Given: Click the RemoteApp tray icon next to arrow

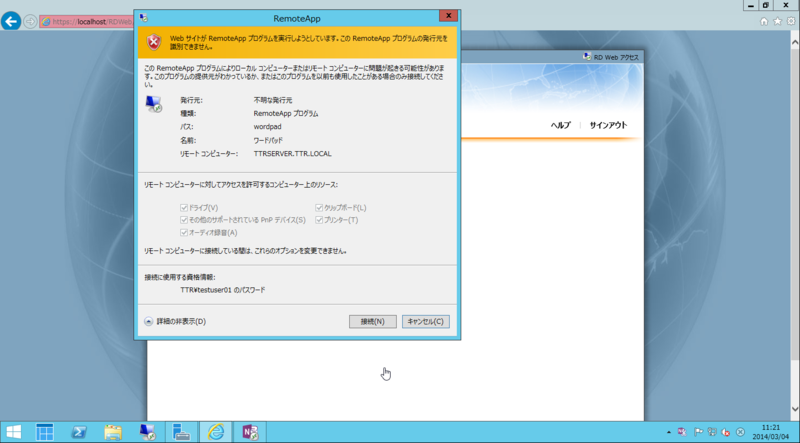Looking at the screenshot, I should [682, 432].
